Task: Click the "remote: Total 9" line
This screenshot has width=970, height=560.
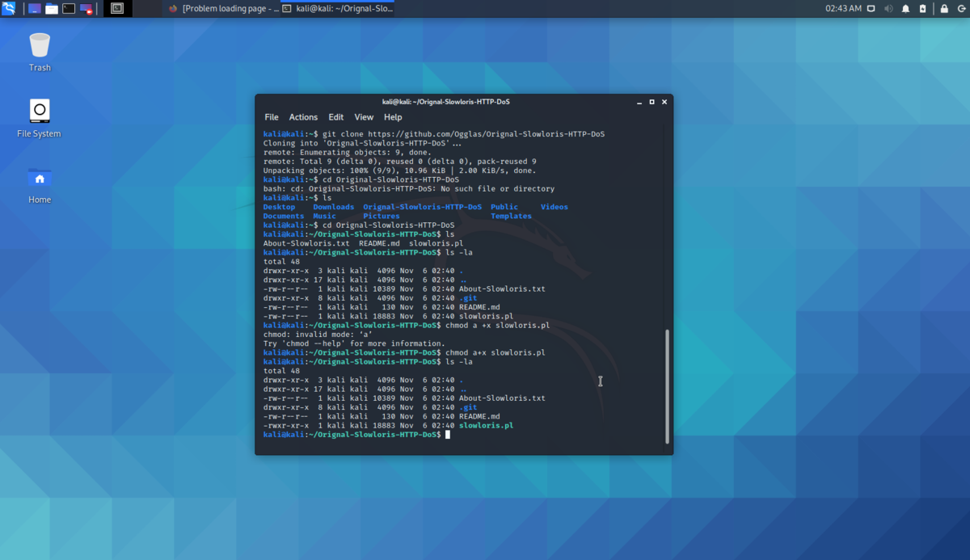Action: click(399, 161)
